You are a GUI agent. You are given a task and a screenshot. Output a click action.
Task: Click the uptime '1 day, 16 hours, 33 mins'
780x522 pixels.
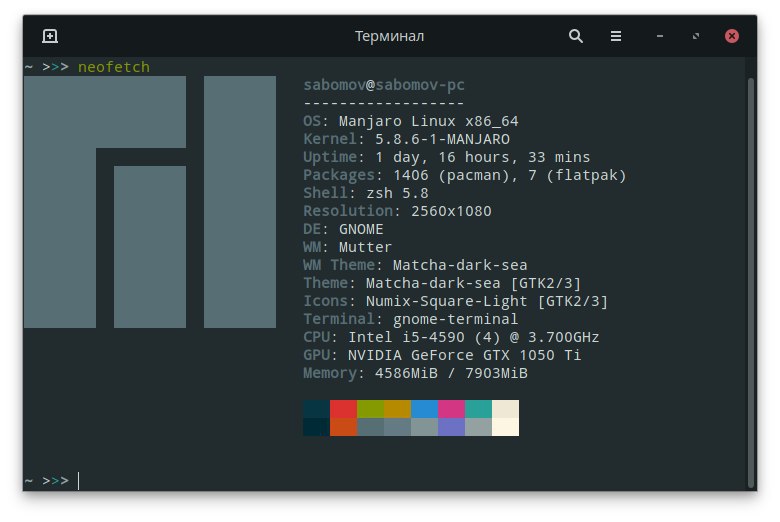(x=483, y=157)
